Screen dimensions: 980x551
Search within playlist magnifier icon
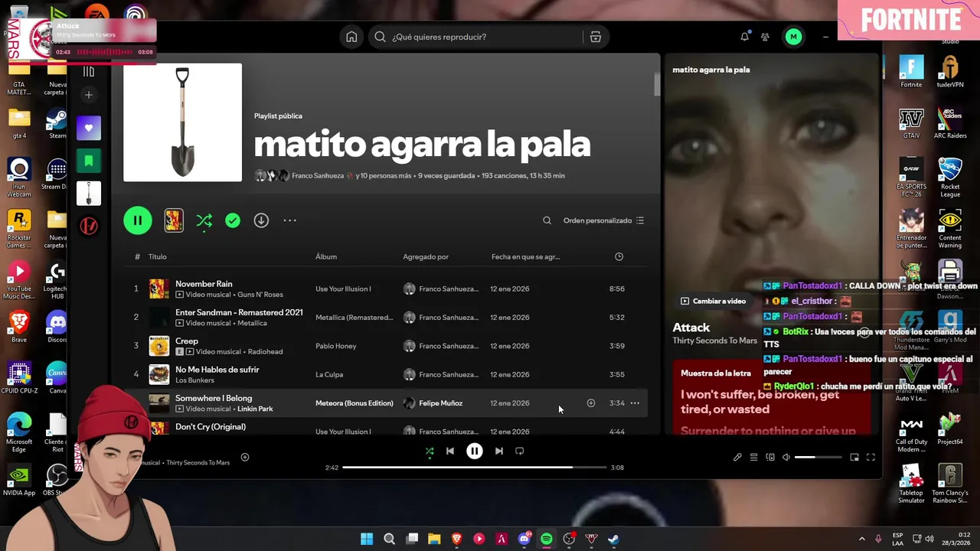[x=547, y=220]
